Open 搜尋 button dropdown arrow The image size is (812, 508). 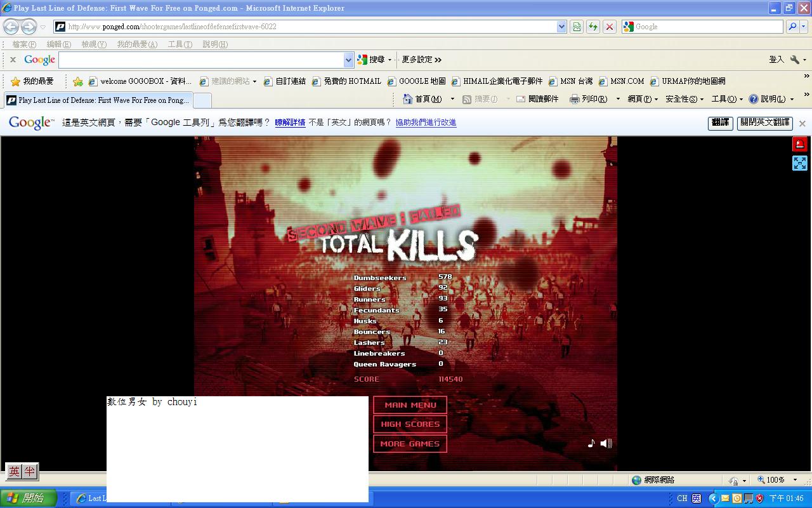click(x=390, y=60)
